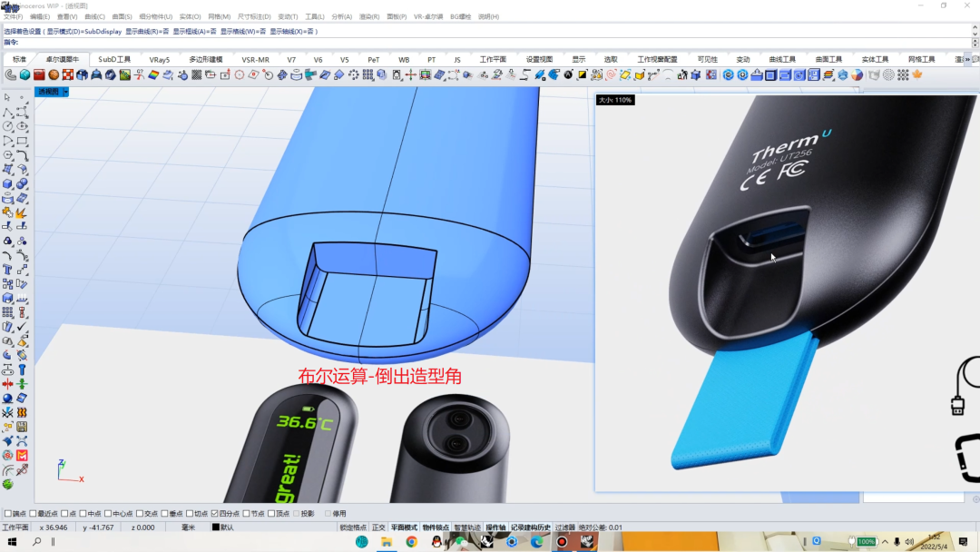This screenshot has height=552, width=980.
Task: Switch to the SubD工具 toolbar tab
Action: [114, 60]
